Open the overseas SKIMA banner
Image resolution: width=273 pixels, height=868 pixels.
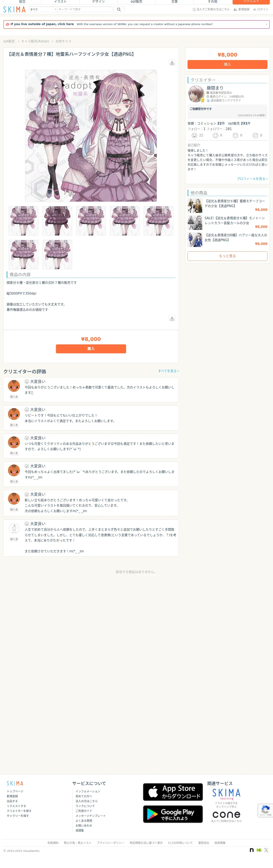136,24
